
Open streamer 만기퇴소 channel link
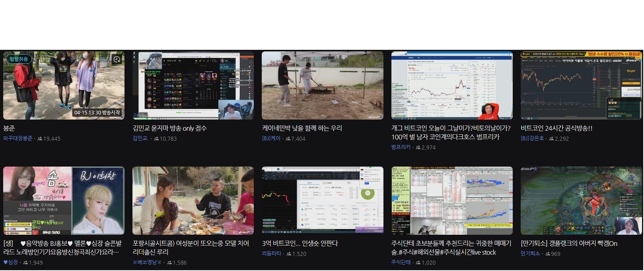coord(530,253)
